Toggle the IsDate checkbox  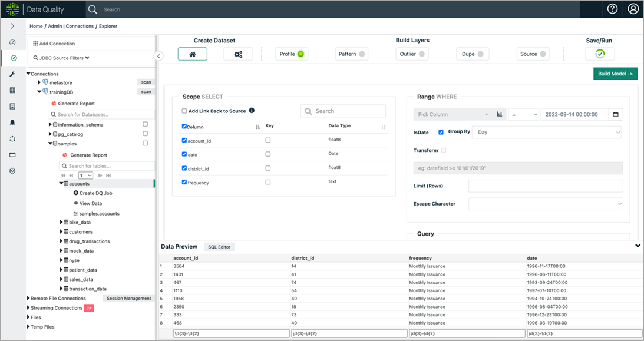441,133
